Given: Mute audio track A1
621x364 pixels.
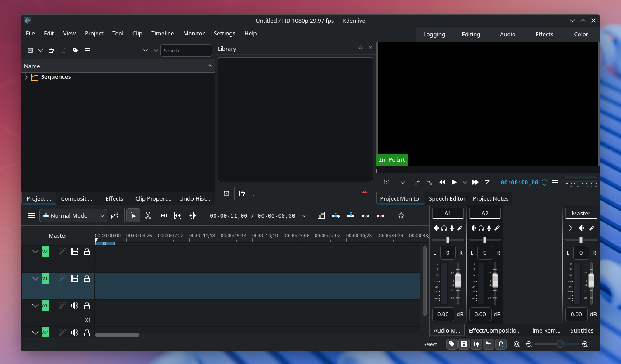Looking at the screenshot, I should tap(75, 305).
